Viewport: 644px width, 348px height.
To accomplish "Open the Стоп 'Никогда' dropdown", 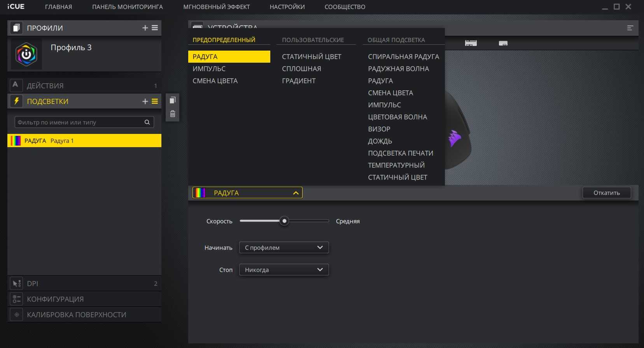I will tap(284, 270).
